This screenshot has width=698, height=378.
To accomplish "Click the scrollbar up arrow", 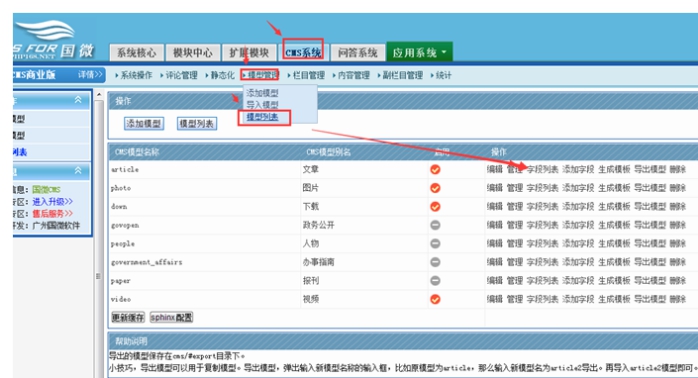I will point(99,95).
